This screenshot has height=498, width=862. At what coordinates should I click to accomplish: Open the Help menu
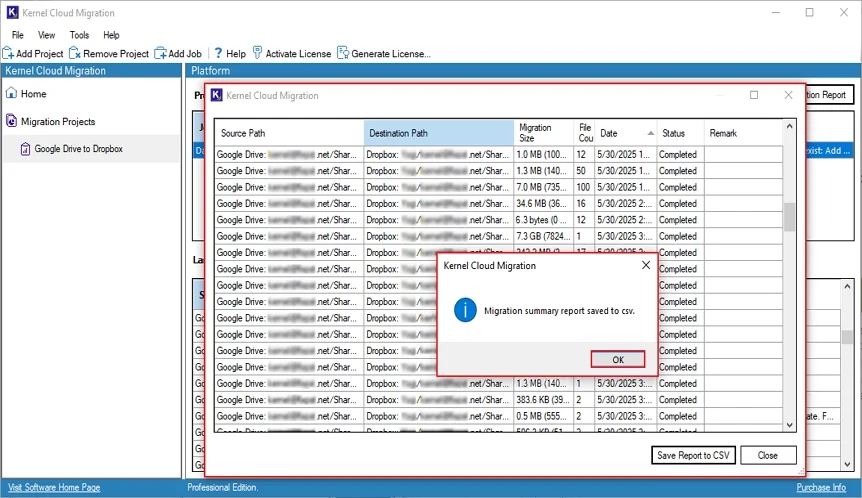[x=111, y=35]
